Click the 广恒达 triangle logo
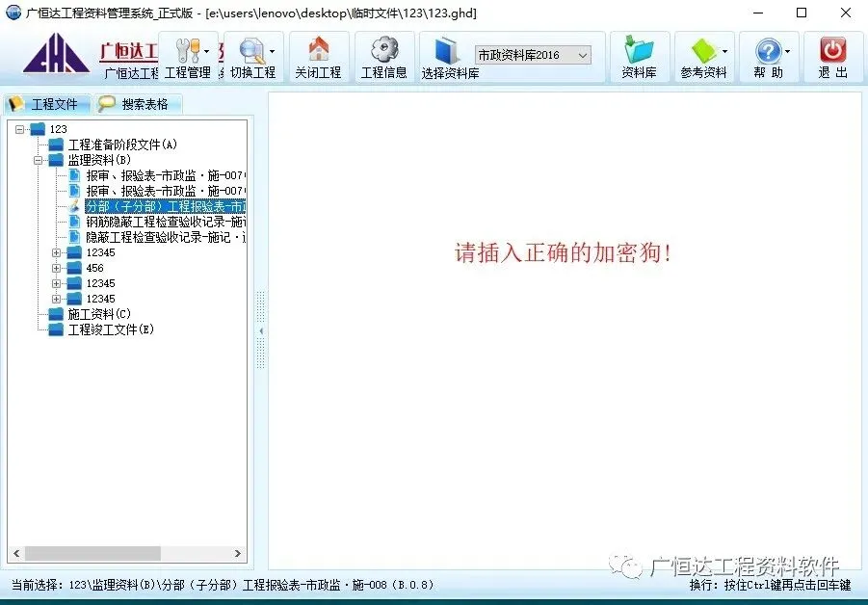Image resolution: width=868 pixels, height=605 pixels. tap(56, 54)
